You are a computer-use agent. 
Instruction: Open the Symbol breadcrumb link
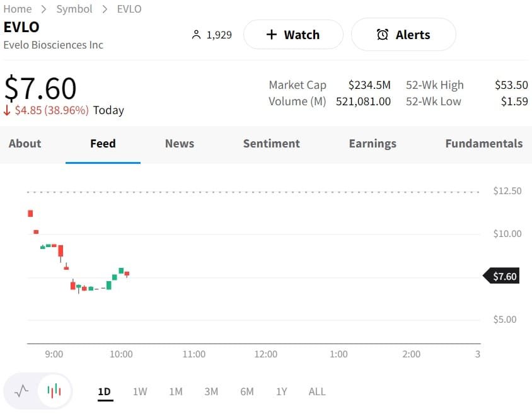point(74,9)
